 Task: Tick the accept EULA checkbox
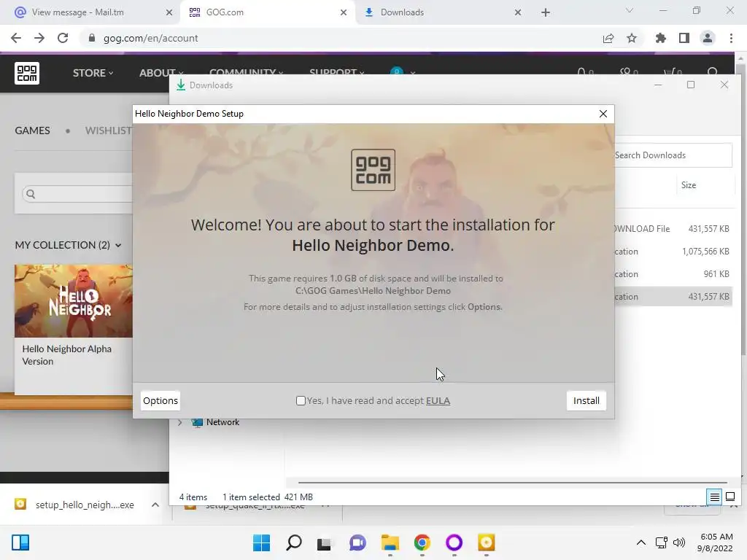(301, 401)
